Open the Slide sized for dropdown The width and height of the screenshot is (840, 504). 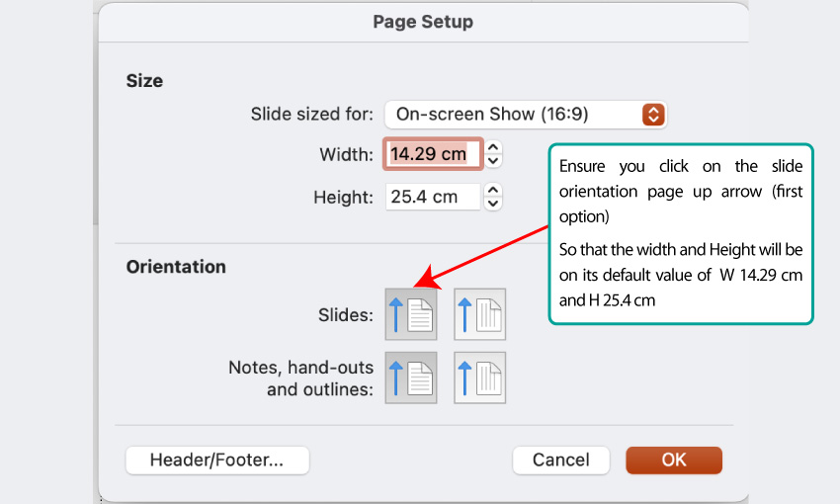coord(526,114)
